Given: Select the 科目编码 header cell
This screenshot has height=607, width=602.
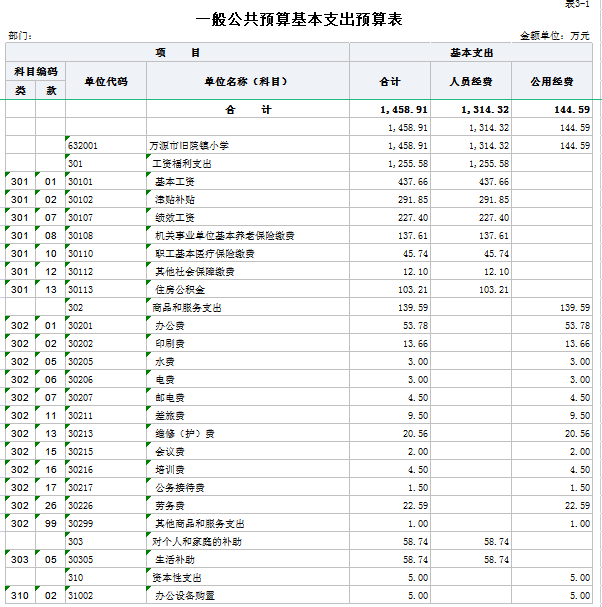Looking at the screenshot, I should [x=36, y=71].
